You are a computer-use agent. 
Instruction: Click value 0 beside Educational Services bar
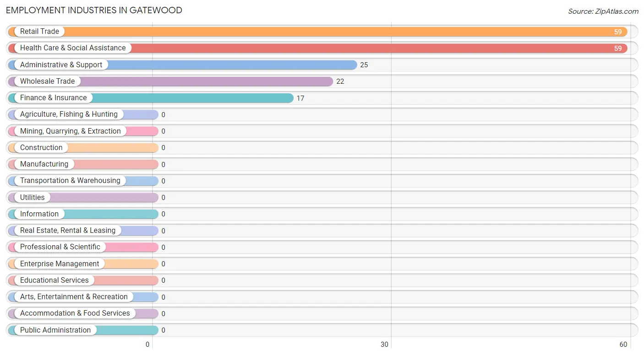tap(164, 280)
